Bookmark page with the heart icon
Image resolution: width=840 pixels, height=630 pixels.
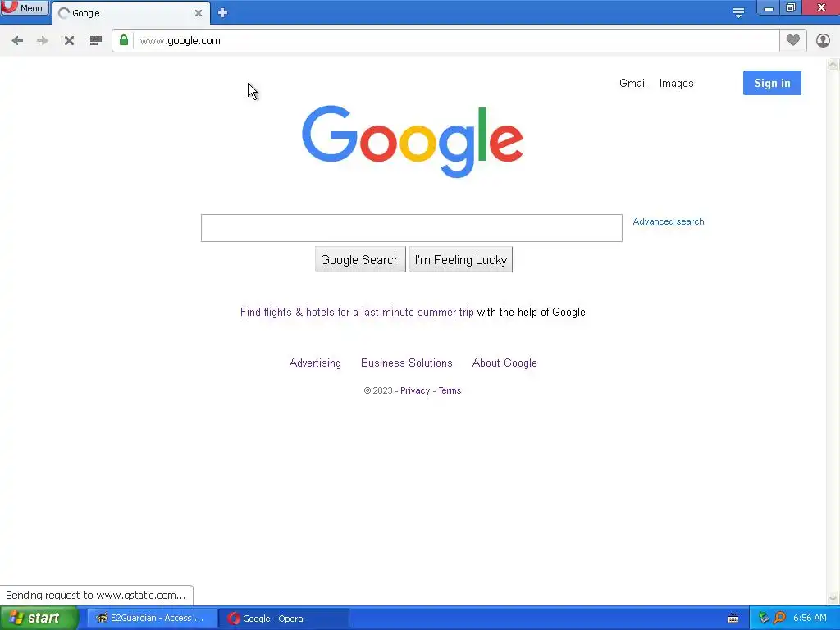click(793, 40)
